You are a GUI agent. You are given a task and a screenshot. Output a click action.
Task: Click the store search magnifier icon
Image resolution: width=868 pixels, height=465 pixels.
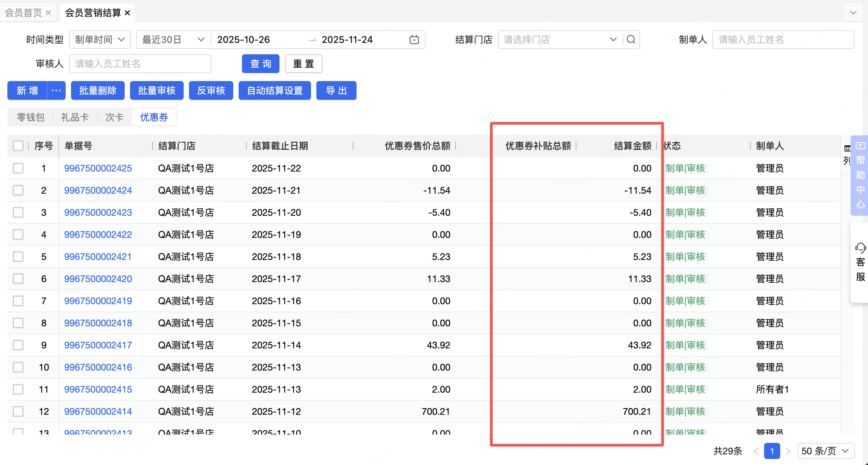(631, 40)
